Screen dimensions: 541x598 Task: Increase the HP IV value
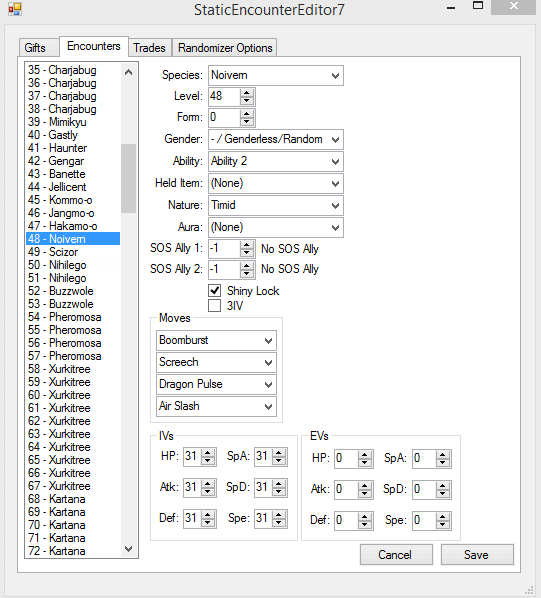pyautogui.click(x=208, y=453)
